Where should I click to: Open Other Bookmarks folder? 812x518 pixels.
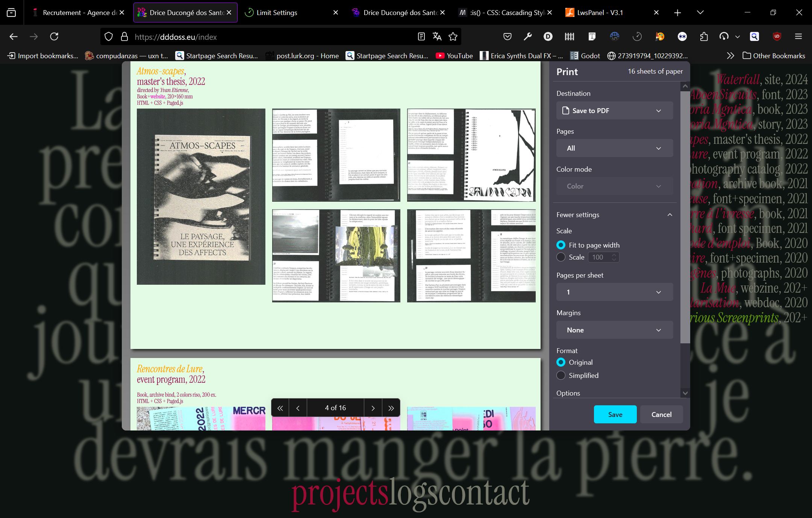click(774, 56)
